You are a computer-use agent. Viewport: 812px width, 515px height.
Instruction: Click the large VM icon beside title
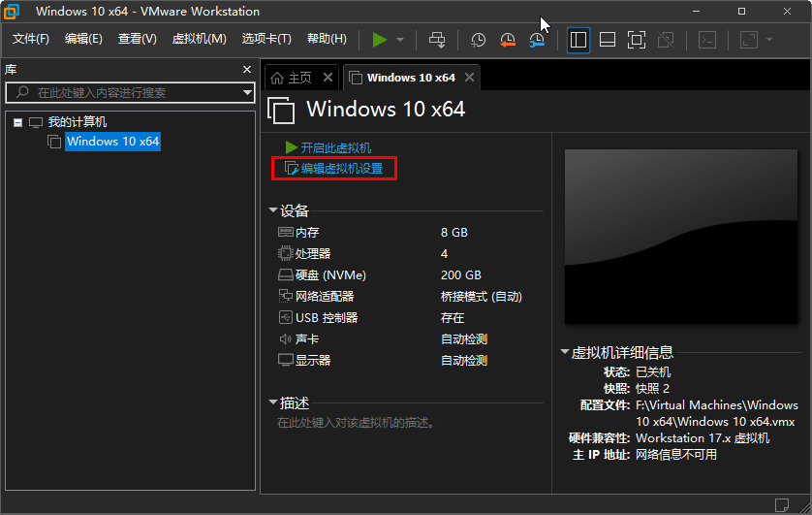(281, 111)
